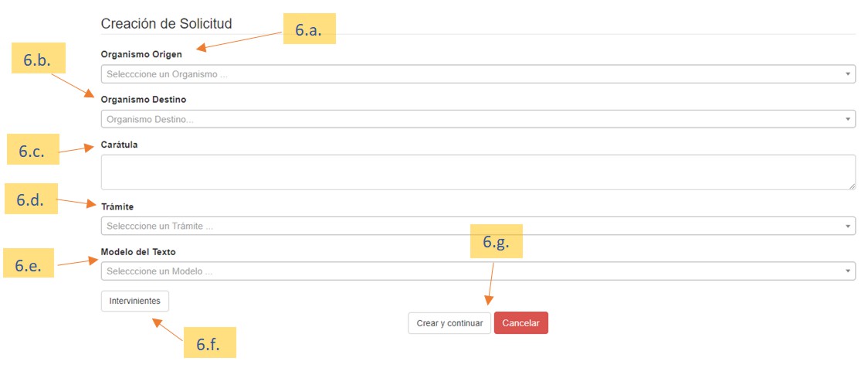Click the 6.c. yellow callout
The width and height of the screenshot is (868, 368).
pos(32,151)
